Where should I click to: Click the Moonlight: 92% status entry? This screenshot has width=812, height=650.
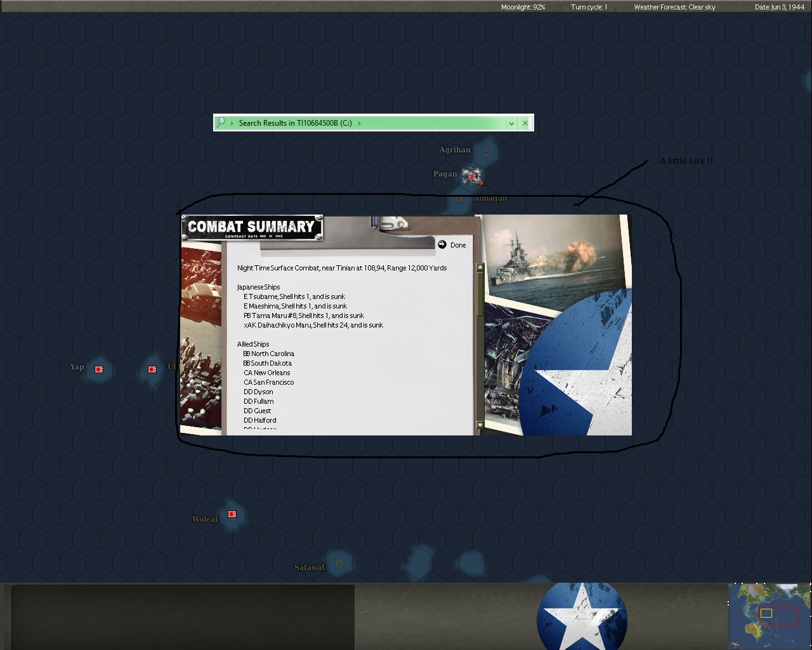point(523,7)
